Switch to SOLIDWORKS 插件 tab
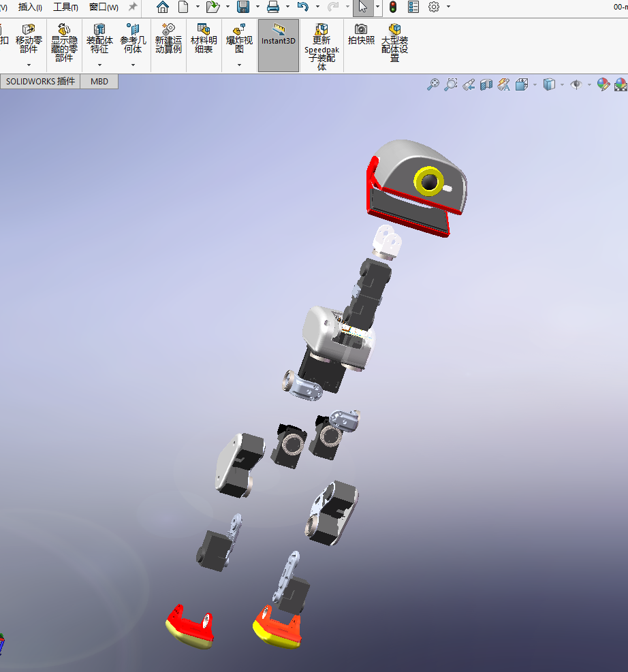 (40, 82)
